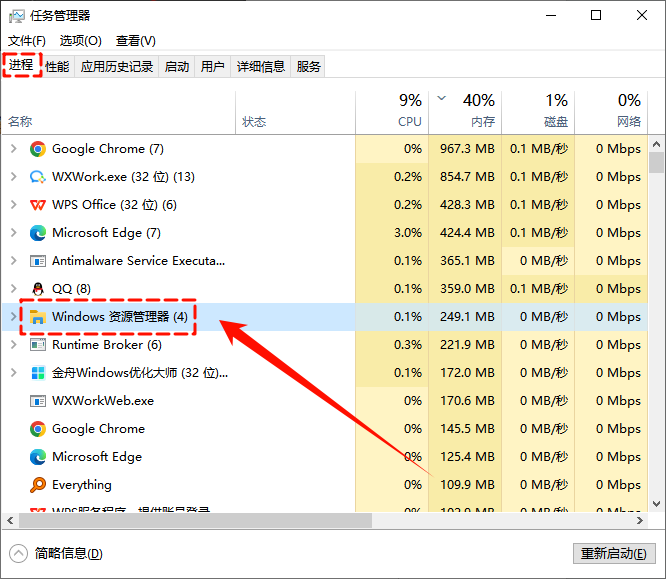Sort by the 状态 column header
The width and height of the screenshot is (666, 579).
296,113
